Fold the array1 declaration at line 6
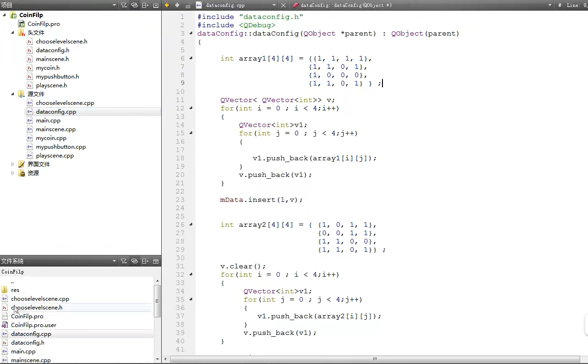This screenshot has height=364, width=588. pos(191,58)
